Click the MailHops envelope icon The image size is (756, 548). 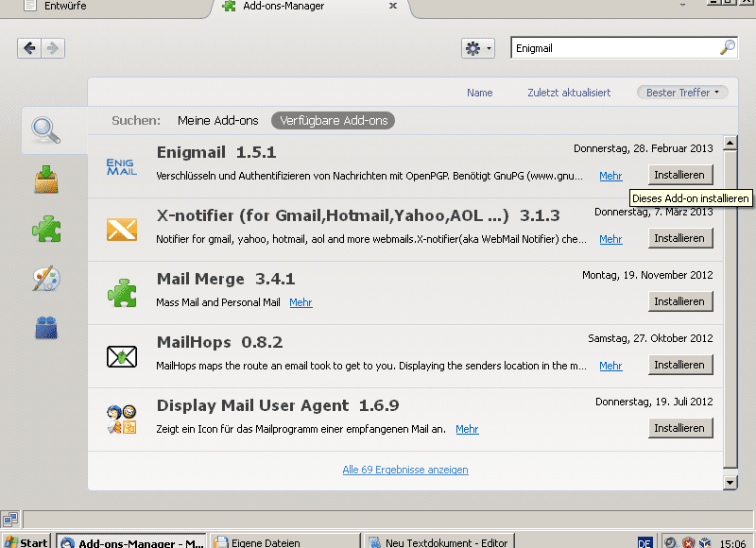click(122, 357)
